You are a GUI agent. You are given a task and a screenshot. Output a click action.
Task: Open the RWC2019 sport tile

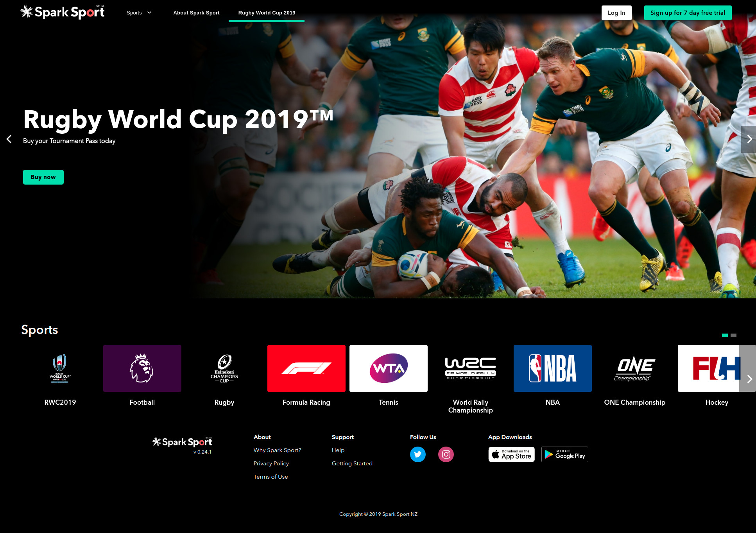[x=60, y=368]
